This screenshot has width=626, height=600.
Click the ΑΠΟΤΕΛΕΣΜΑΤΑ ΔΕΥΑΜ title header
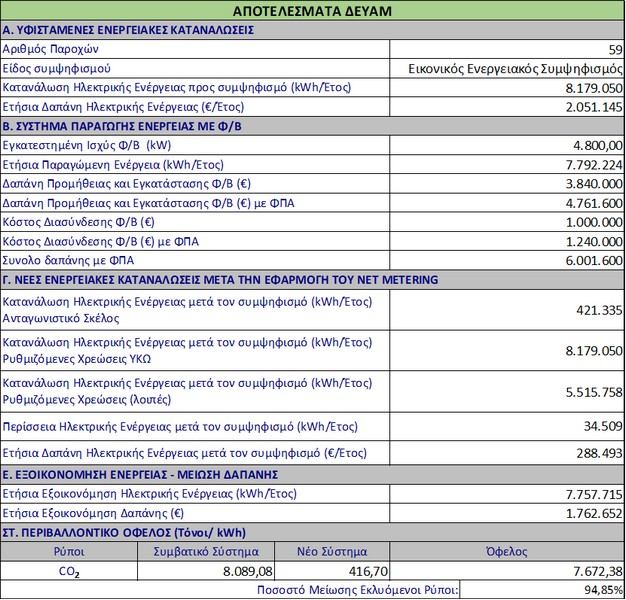point(312,11)
